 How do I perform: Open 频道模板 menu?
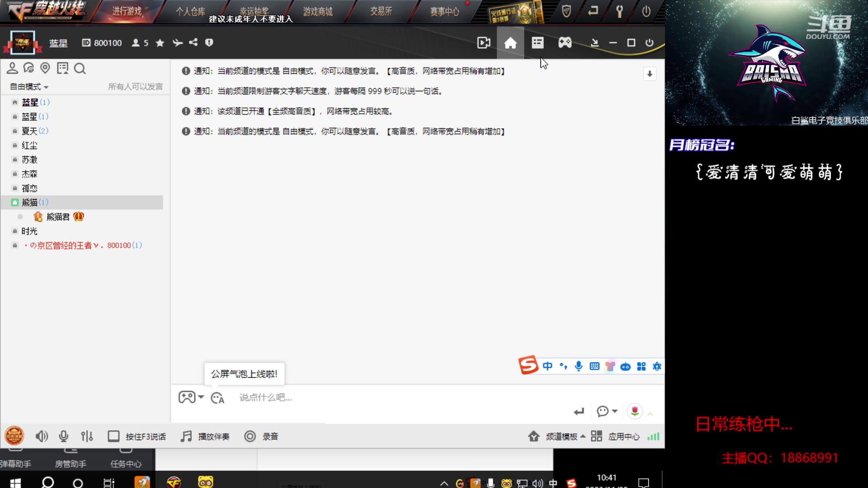pyautogui.click(x=557, y=436)
